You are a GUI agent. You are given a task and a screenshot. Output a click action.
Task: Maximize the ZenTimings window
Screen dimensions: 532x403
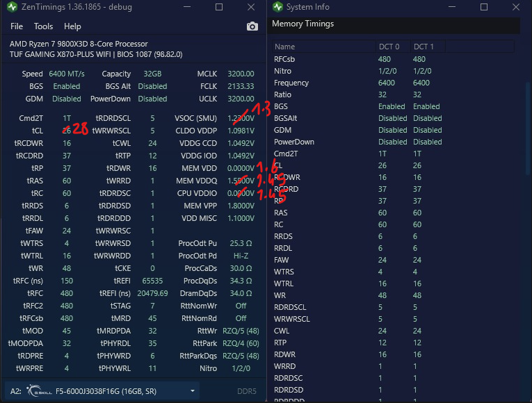coord(219,7)
